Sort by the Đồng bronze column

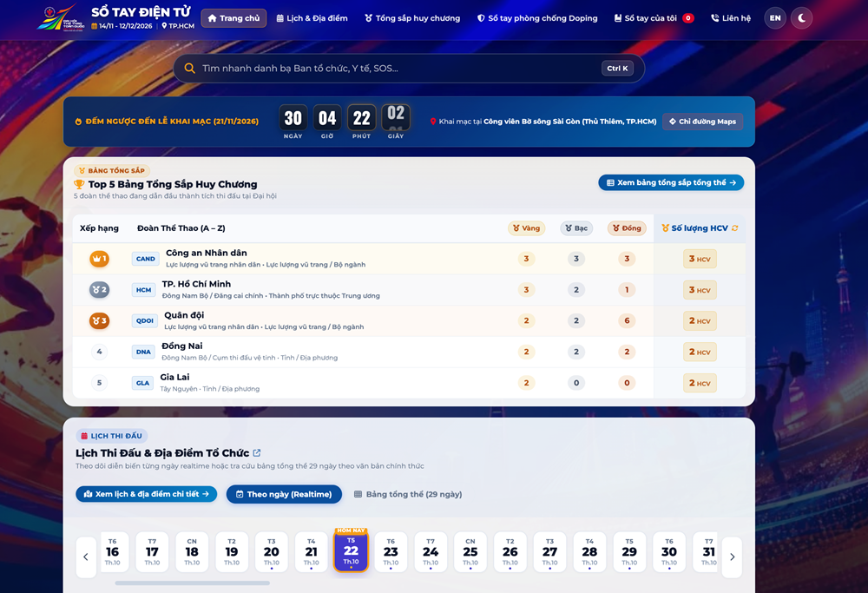click(627, 228)
